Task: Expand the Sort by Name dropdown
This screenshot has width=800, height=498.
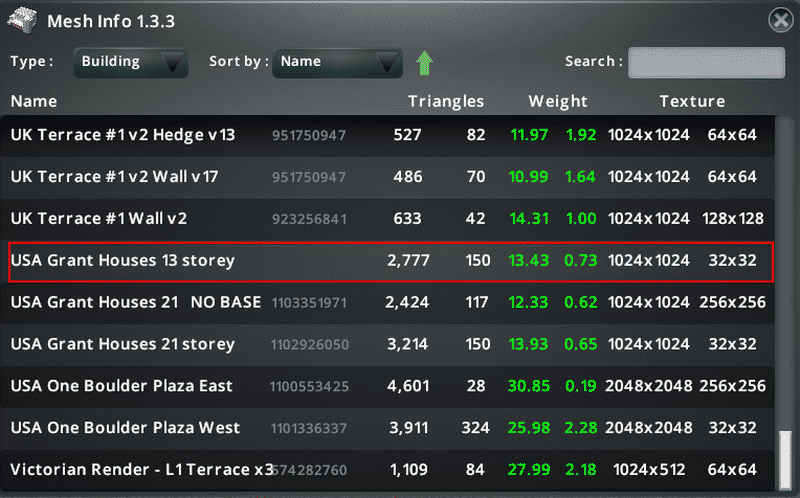Action: pos(337,62)
